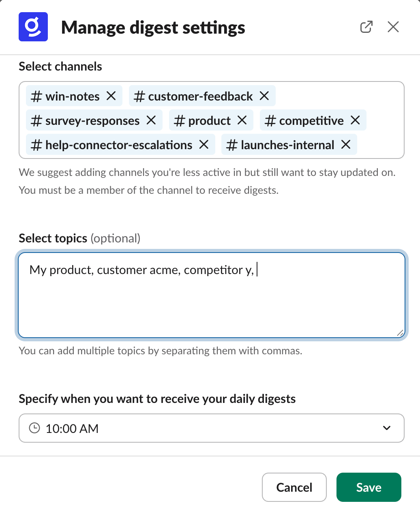Remove the launches-internal channel chip
The width and height of the screenshot is (420, 514).
pos(345,145)
